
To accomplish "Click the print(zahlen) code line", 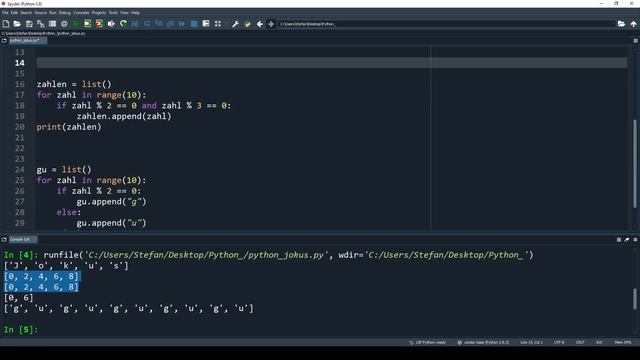I will [x=69, y=127].
